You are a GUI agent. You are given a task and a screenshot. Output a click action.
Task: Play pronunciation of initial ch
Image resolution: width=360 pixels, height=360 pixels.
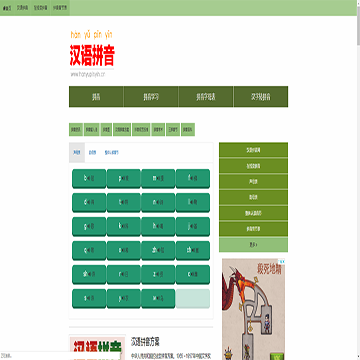193,251
